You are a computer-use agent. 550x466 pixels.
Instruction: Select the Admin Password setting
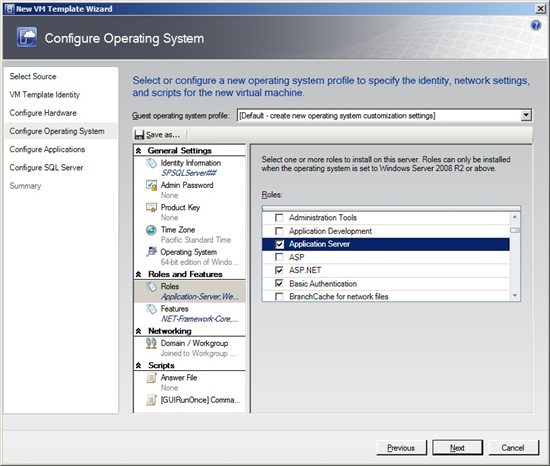click(x=190, y=190)
